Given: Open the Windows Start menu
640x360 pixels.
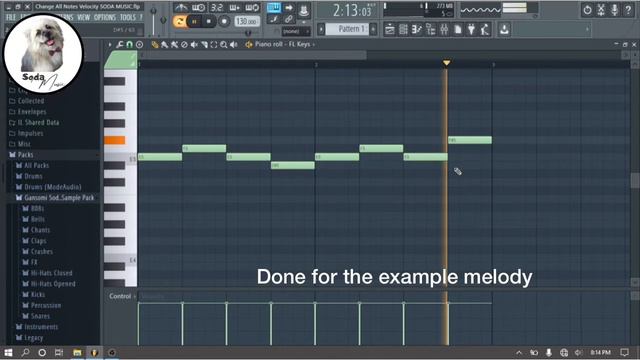Looking at the screenshot, I should pyautogui.click(x=8, y=353).
